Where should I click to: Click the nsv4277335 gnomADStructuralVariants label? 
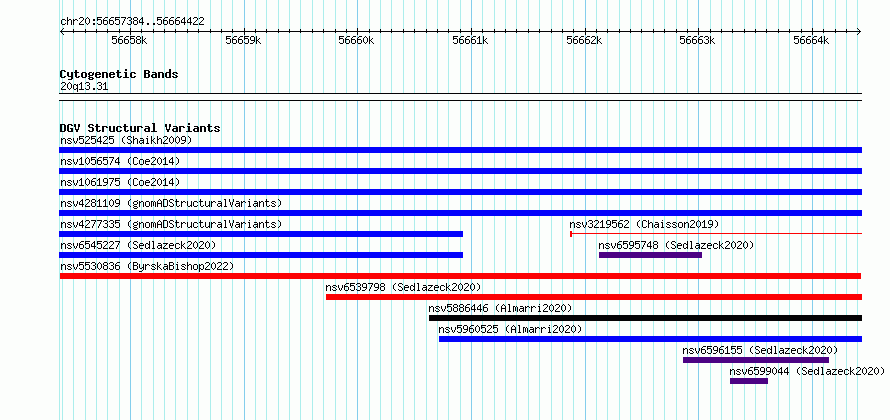[x=171, y=224]
